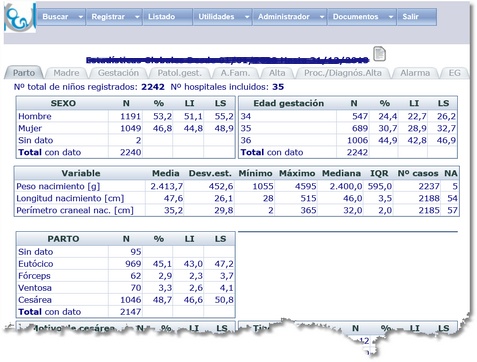Switch to the Gestación tab
The height and width of the screenshot is (362, 477).
coord(118,73)
